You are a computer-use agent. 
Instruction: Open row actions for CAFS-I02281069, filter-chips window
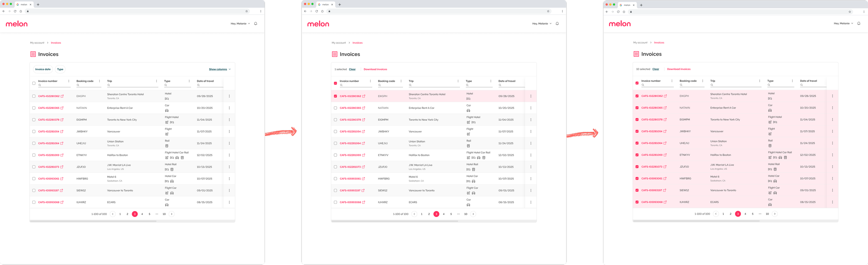[x=229, y=155]
